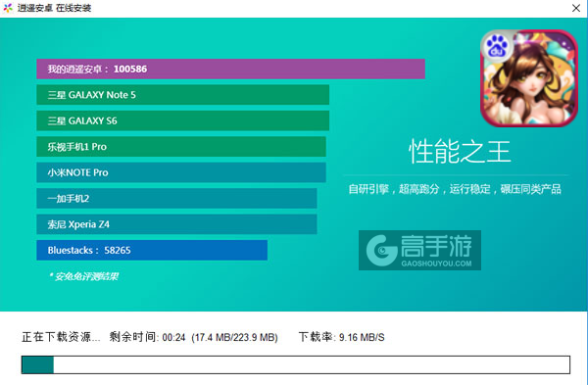Select the 我的逍遥安卓 100586 score bar
588x385 pixels.
(230, 69)
